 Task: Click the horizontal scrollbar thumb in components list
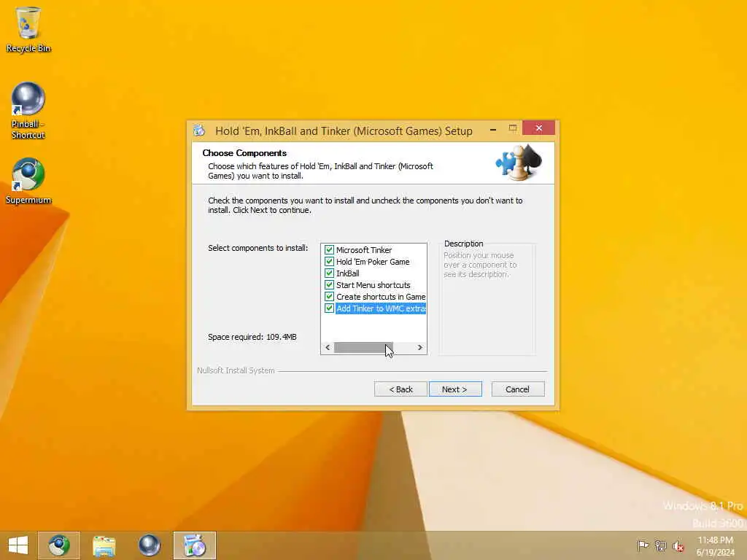point(363,348)
